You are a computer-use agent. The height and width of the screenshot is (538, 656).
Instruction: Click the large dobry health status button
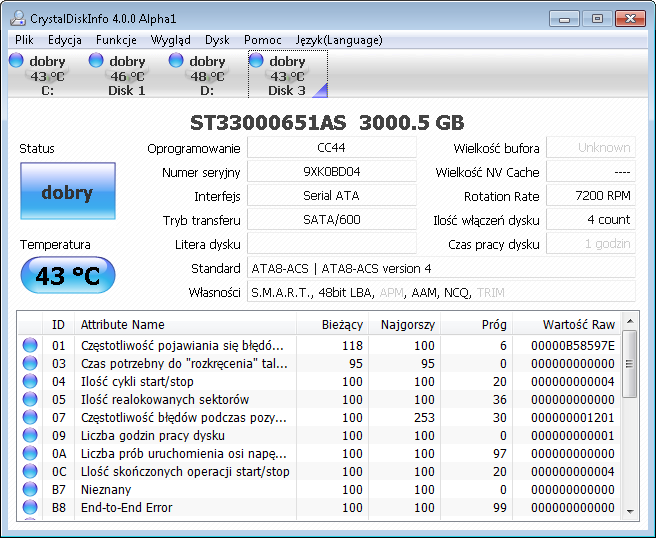point(68,191)
